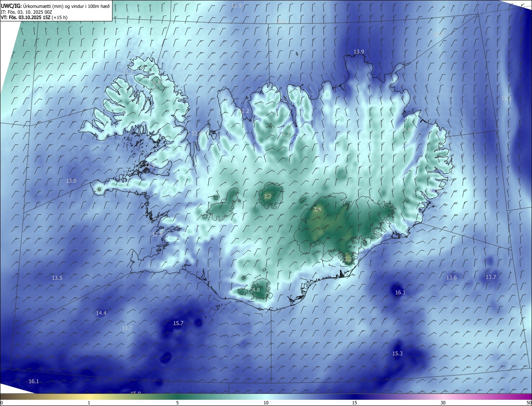Click the 10.8 value in the northeast sea

[439, 34]
